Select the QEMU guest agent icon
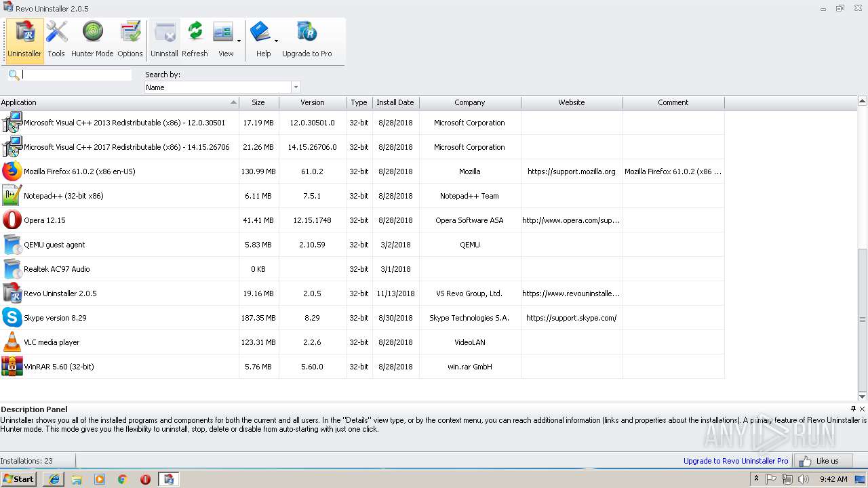The height and width of the screenshot is (488, 868). [12, 245]
